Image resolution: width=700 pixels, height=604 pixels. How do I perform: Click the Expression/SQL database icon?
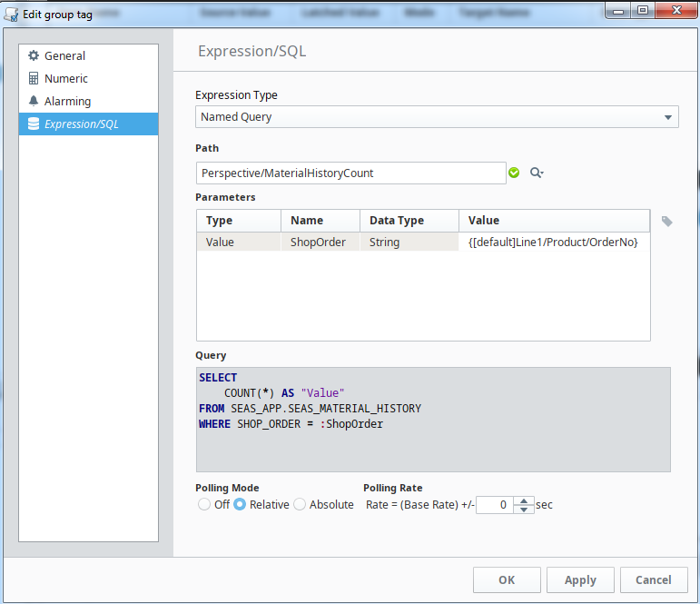tap(34, 124)
